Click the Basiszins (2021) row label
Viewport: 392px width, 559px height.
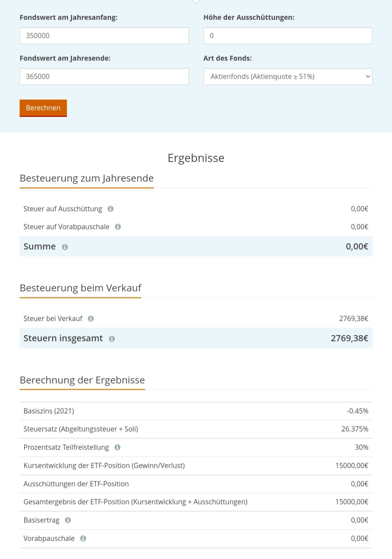point(49,411)
